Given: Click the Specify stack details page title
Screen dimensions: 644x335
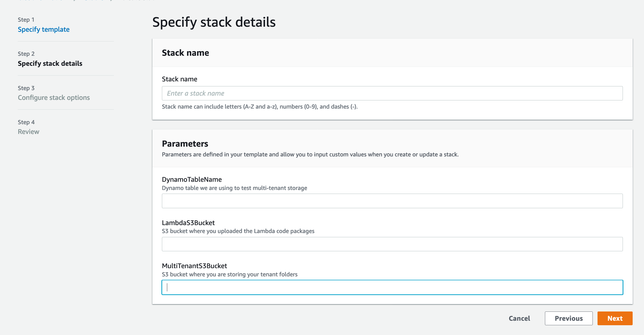Looking at the screenshot, I should coord(214,22).
